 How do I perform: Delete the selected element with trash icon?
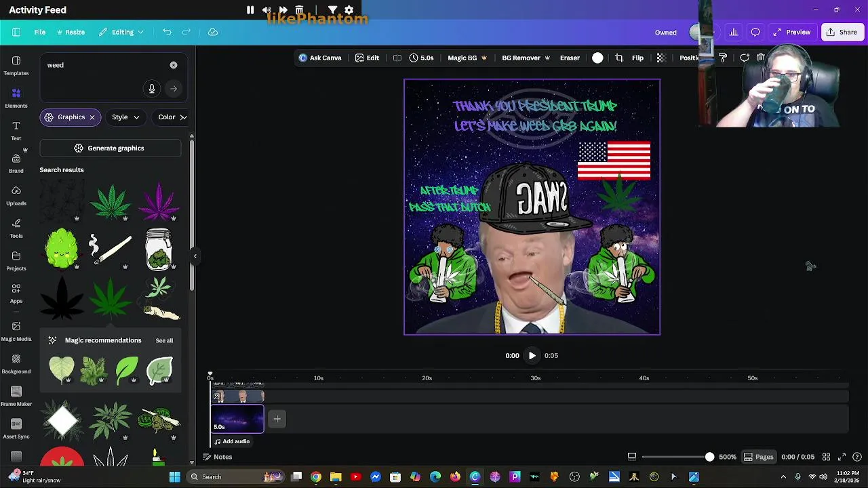tap(761, 58)
